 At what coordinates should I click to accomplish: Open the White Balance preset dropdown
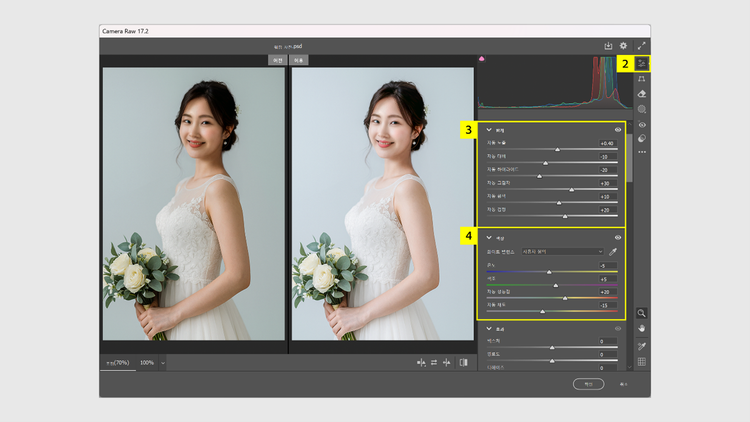562,252
